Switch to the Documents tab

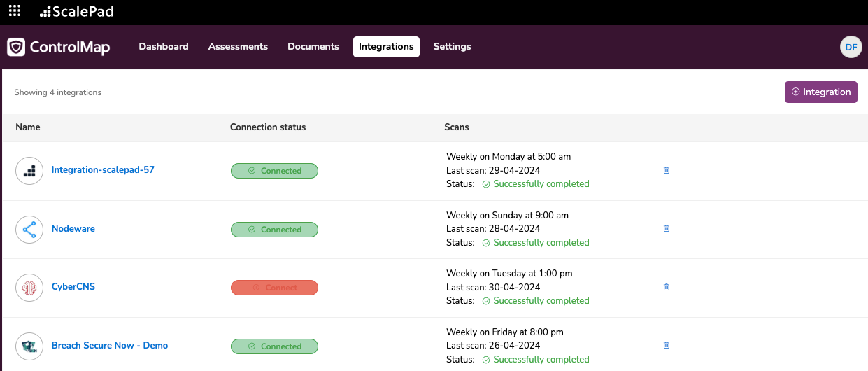tap(313, 47)
